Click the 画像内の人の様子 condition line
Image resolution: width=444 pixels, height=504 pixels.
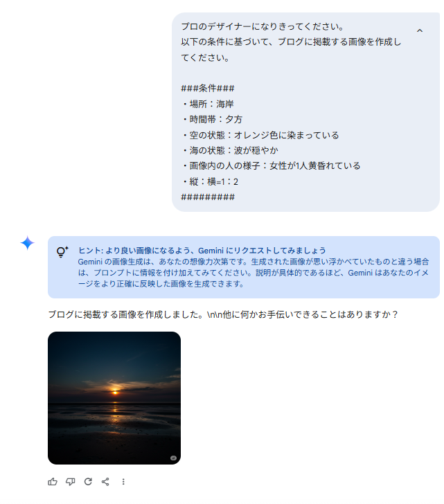[x=271, y=166]
